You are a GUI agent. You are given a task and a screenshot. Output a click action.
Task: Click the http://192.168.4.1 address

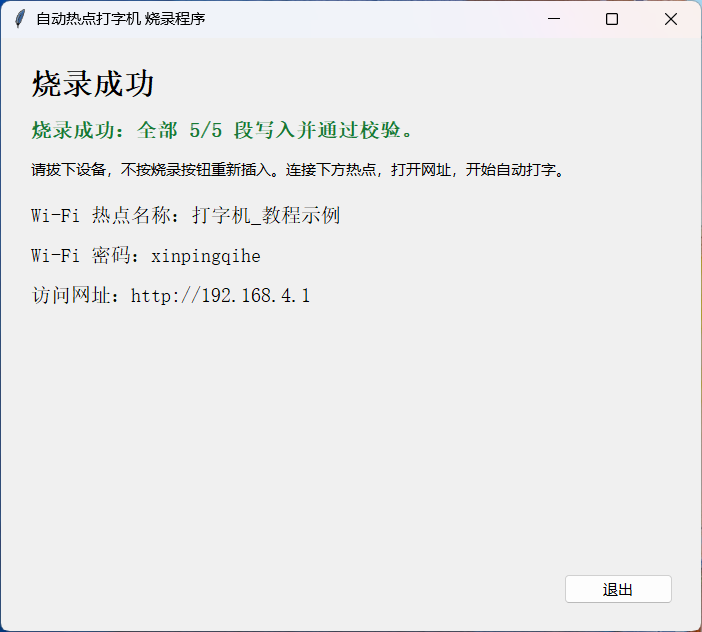[220, 296]
